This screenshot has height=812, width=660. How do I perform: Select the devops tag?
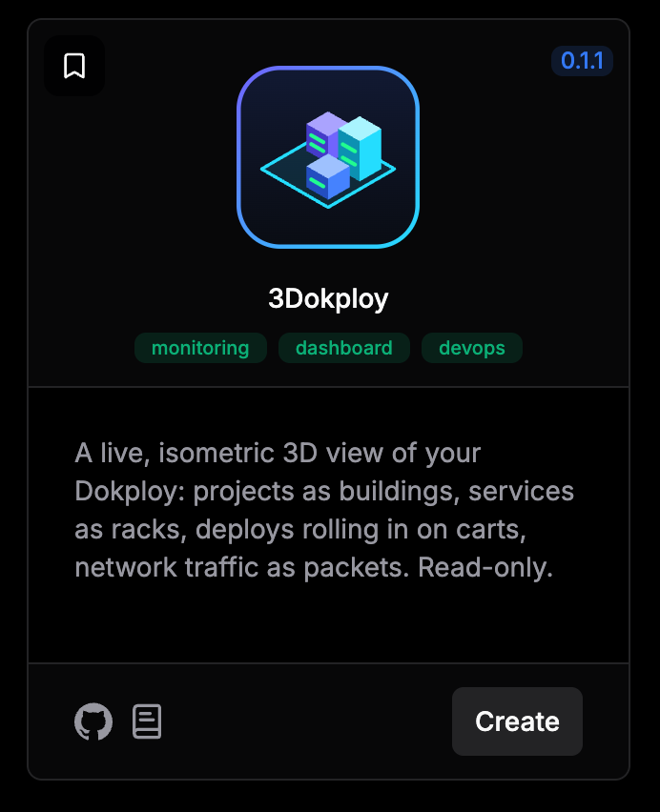click(x=472, y=348)
